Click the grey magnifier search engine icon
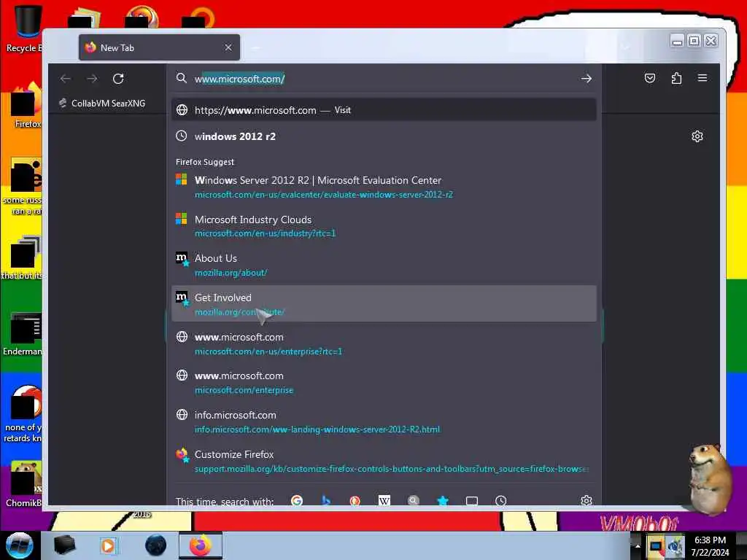Image resolution: width=747 pixels, height=560 pixels. 414,500
